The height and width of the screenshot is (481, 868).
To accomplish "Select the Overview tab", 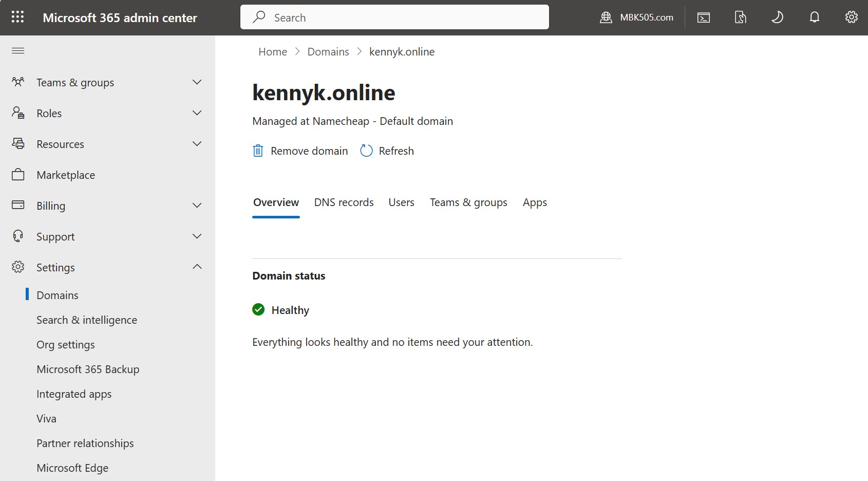I will (x=276, y=202).
